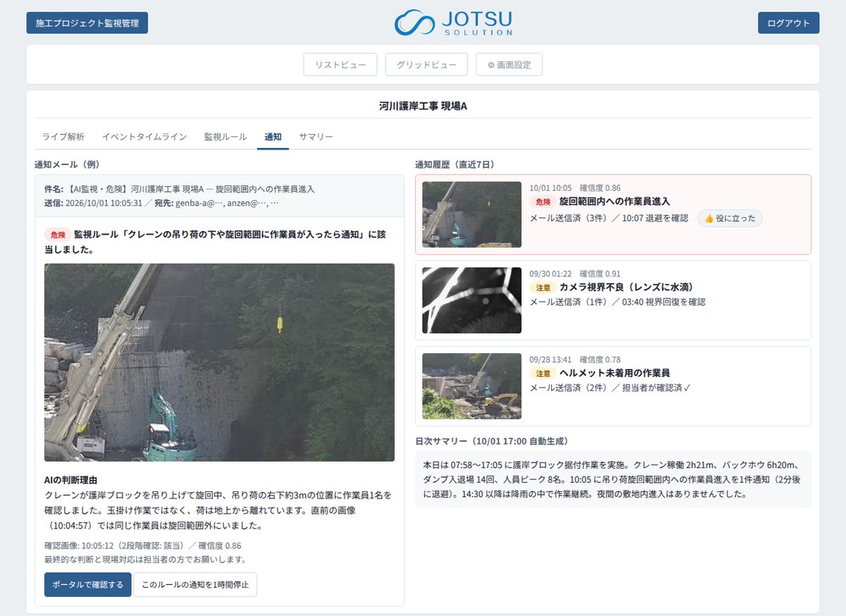Screen dimensions: 846x616
Task: Click the title カメラ視界不良（レンズに水滴）
Action: [x=629, y=288]
